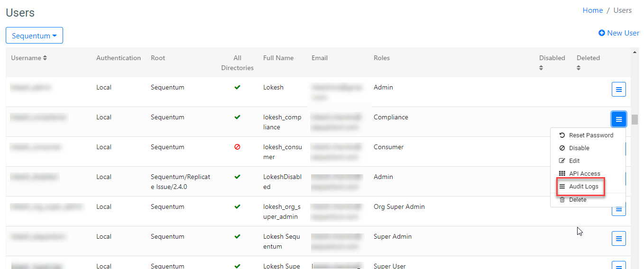This screenshot has width=644, height=269.
Task: Click the scrollbar up arrow
Action: coord(635,51)
